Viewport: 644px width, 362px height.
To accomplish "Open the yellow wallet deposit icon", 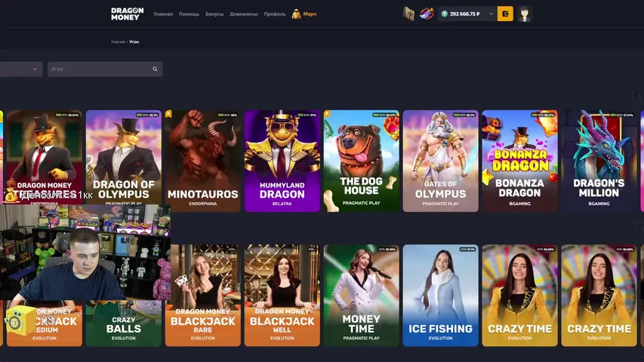I will point(505,14).
